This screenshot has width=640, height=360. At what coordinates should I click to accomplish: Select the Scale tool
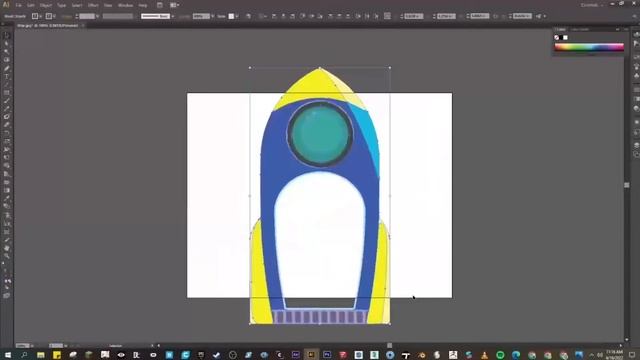click(x=7, y=141)
